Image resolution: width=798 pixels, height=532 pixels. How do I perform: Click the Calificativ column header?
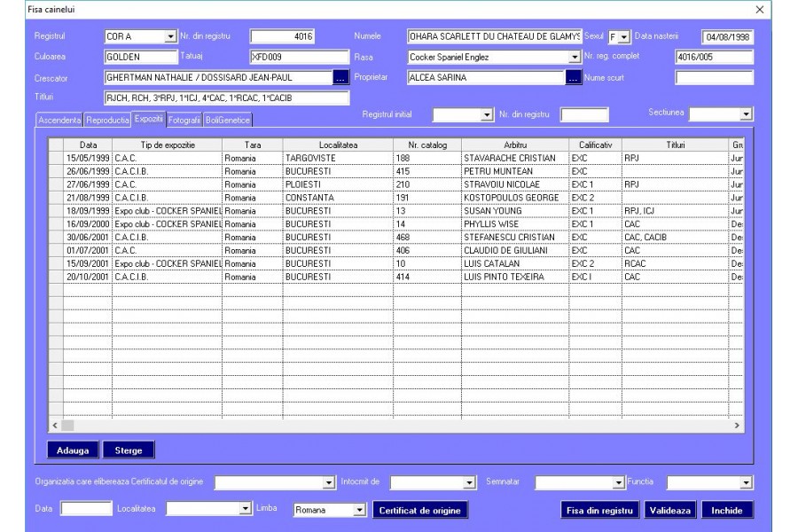(596, 145)
